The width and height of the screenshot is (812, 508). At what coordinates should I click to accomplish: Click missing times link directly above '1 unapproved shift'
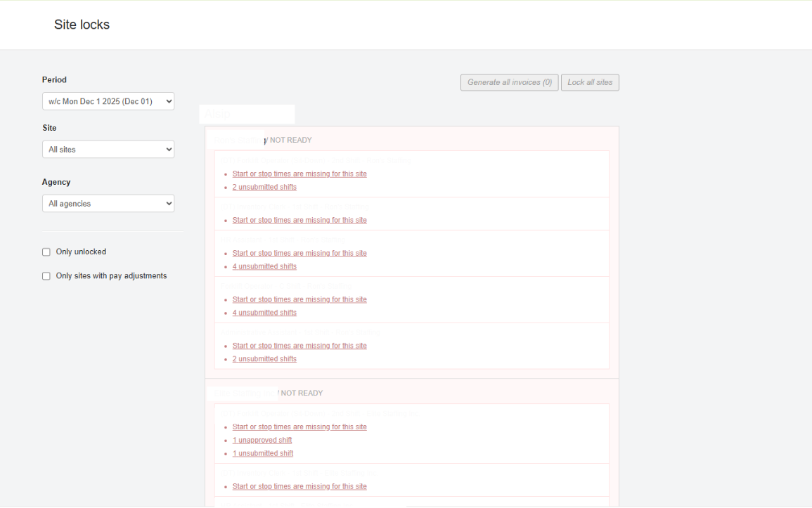(x=299, y=427)
